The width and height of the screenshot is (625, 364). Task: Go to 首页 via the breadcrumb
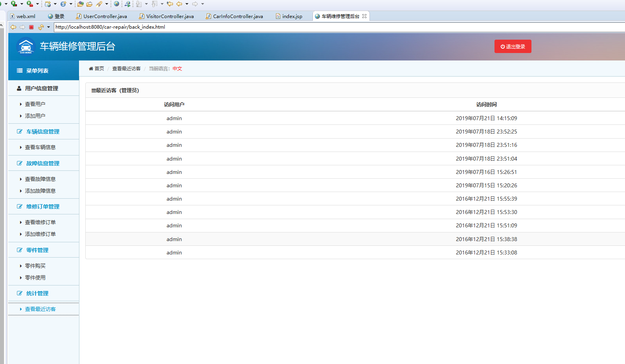(99, 69)
